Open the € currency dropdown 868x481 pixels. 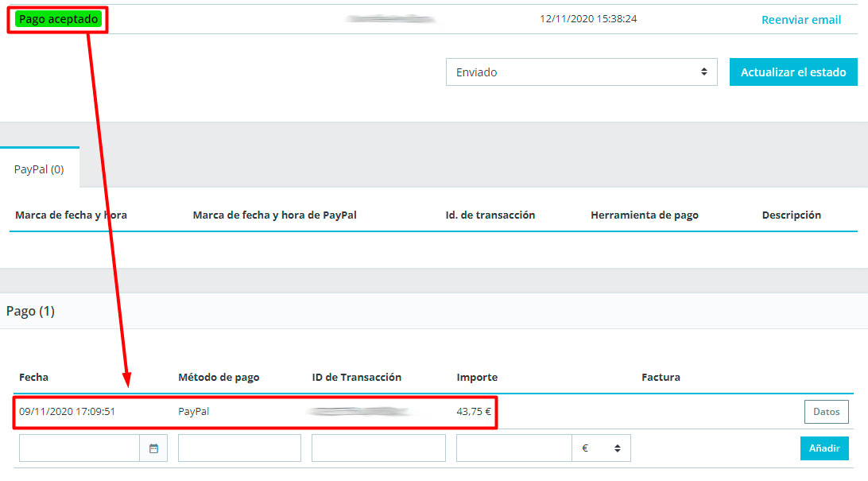point(601,448)
